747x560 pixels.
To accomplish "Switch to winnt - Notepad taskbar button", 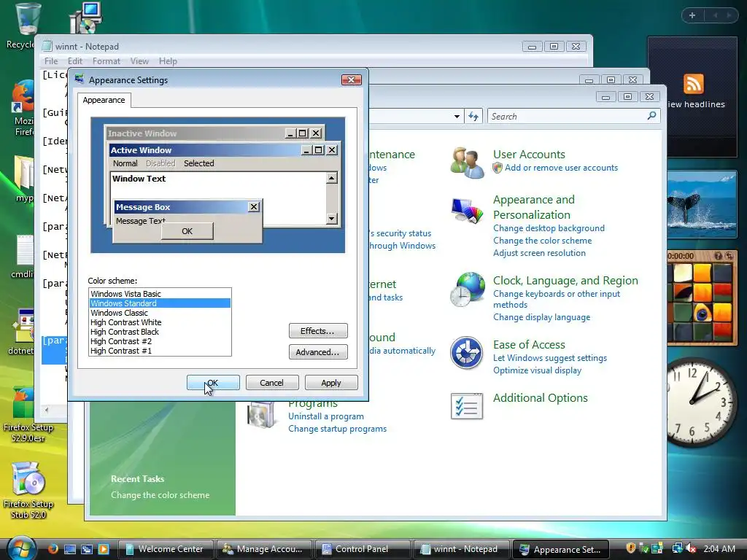I will point(461,549).
